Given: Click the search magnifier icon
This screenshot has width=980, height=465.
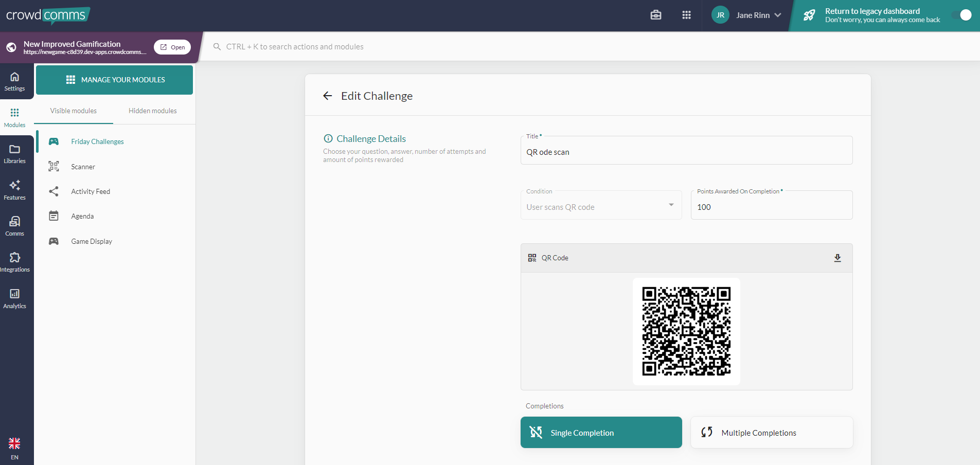Looking at the screenshot, I should pos(217,47).
